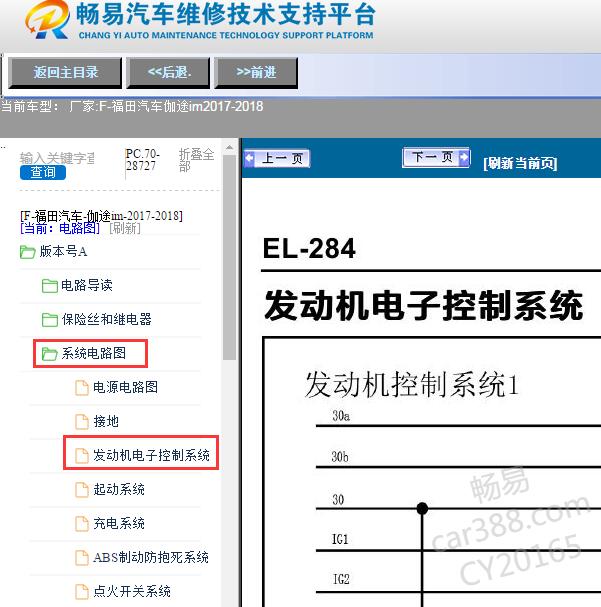Click the 上一页 previous page button
This screenshot has height=607, width=601.
click(x=277, y=158)
